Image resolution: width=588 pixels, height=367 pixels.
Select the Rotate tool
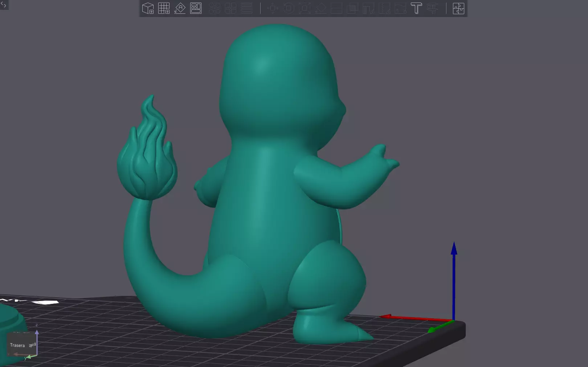tap(289, 8)
